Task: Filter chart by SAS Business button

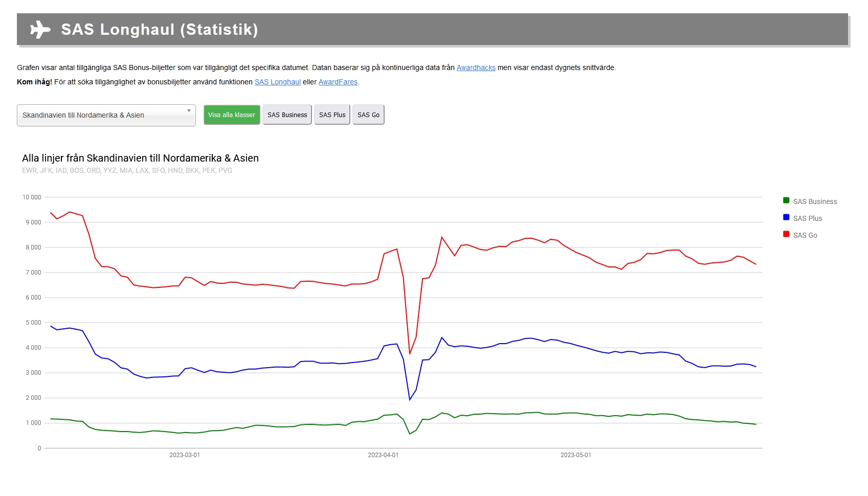Action: click(x=287, y=115)
